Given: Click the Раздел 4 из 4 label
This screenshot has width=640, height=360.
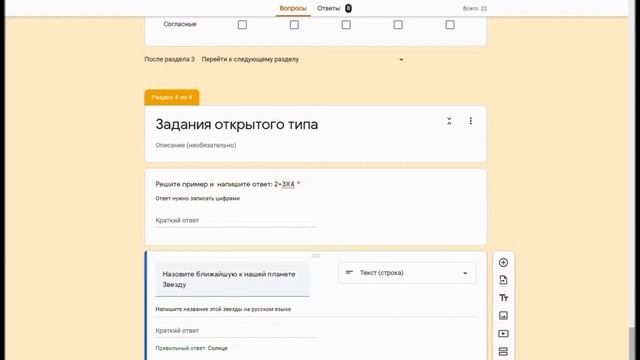Looking at the screenshot, I should point(172,97).
